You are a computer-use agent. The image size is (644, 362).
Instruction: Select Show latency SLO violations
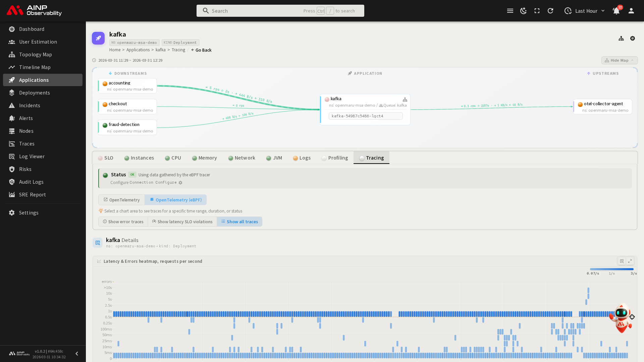click(x=182, y=222)
